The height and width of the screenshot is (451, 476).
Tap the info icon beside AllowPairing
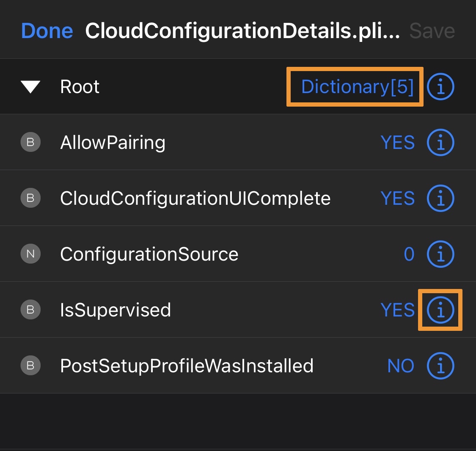click(440, 142)
